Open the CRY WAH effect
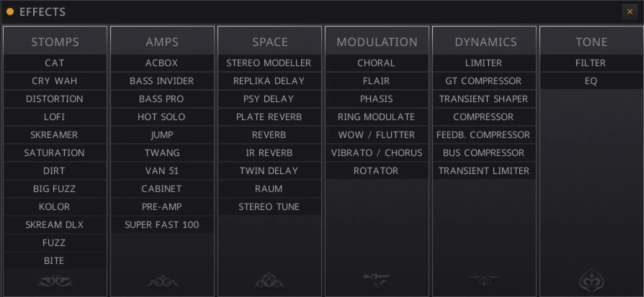The height and width of the screenshot is (297, 644). (x=55, y=81)
